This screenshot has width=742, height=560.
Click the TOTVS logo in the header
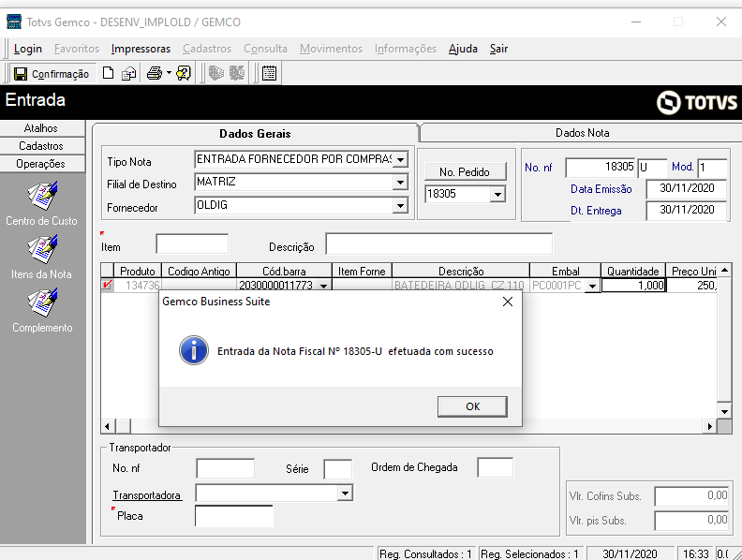(x=697, y=102)
